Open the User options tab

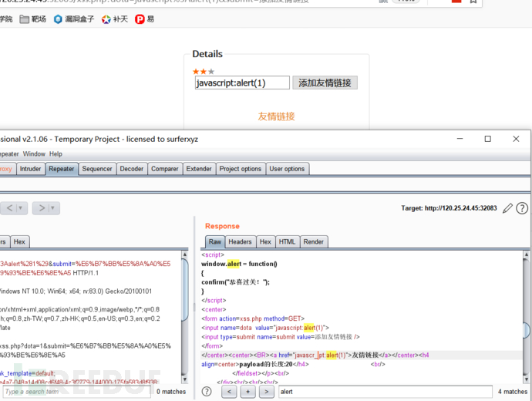287,169
